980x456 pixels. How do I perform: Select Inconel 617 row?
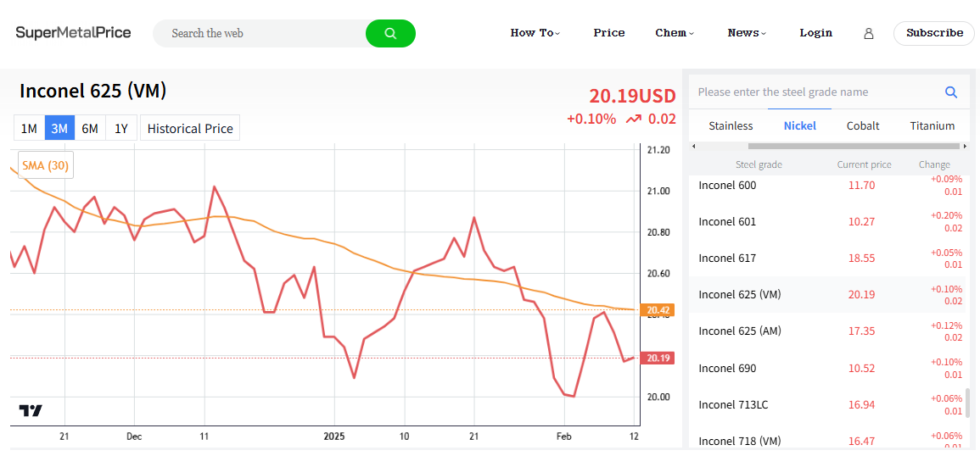coord(827,258)
